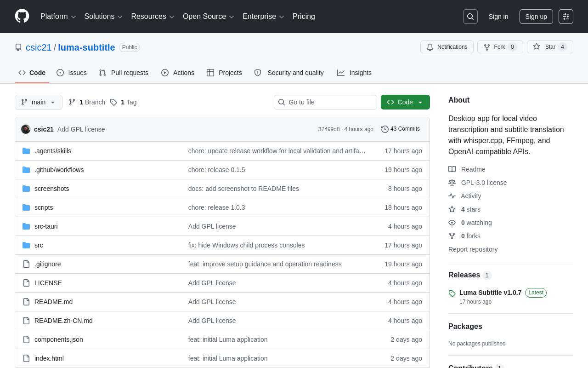Screen dimensions: 588x368
Task: Open the csic21 owner link in title
Action: 39,47
